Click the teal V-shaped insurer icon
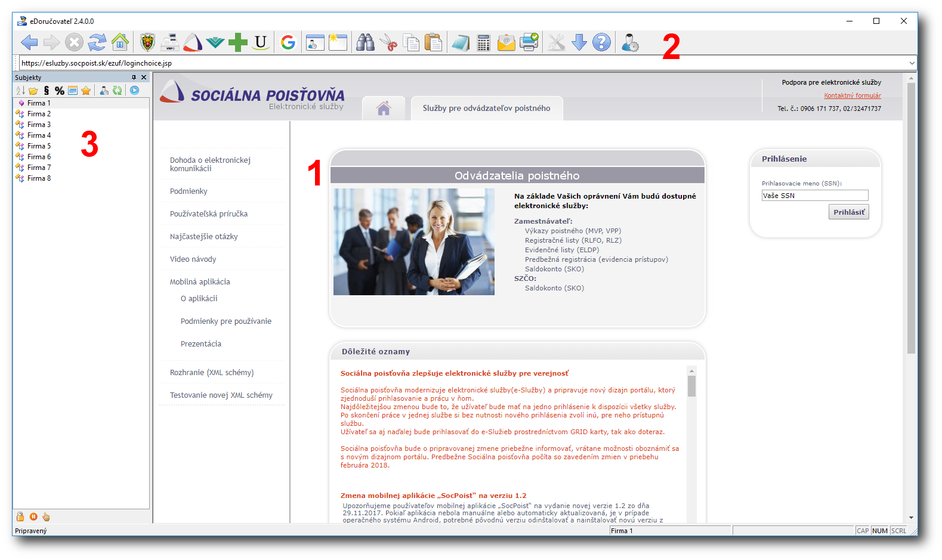Screen dimensions: 942x560 tap(215, 42)
